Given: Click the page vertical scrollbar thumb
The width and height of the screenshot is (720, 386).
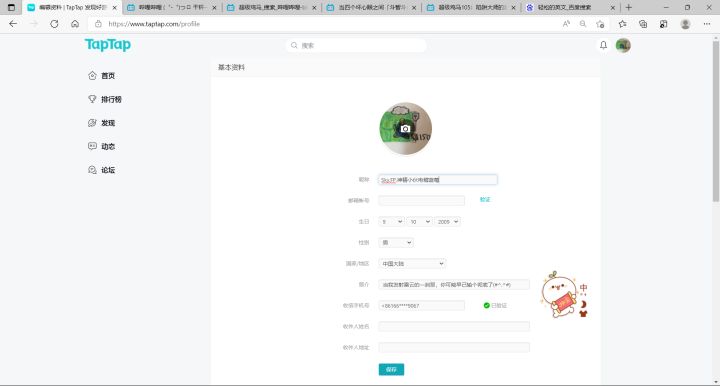Looking at the screenshot, I should [715, 121].
